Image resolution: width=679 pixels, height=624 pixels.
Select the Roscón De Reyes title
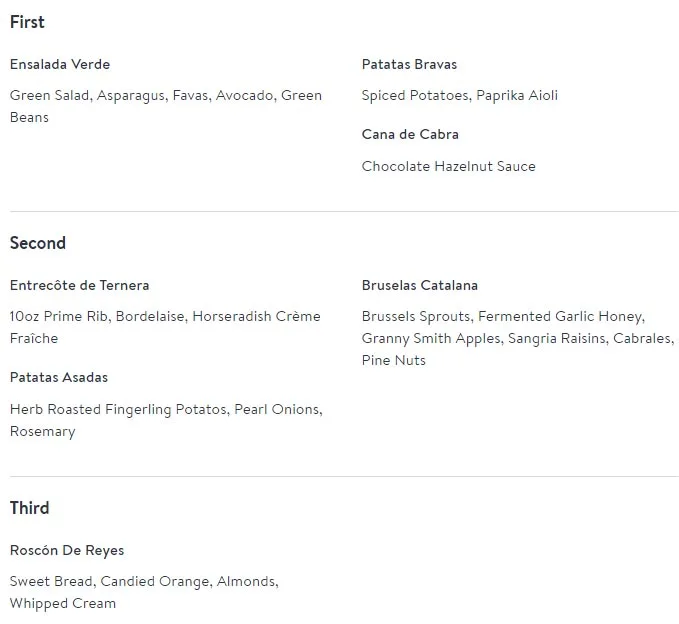(67, 550)
